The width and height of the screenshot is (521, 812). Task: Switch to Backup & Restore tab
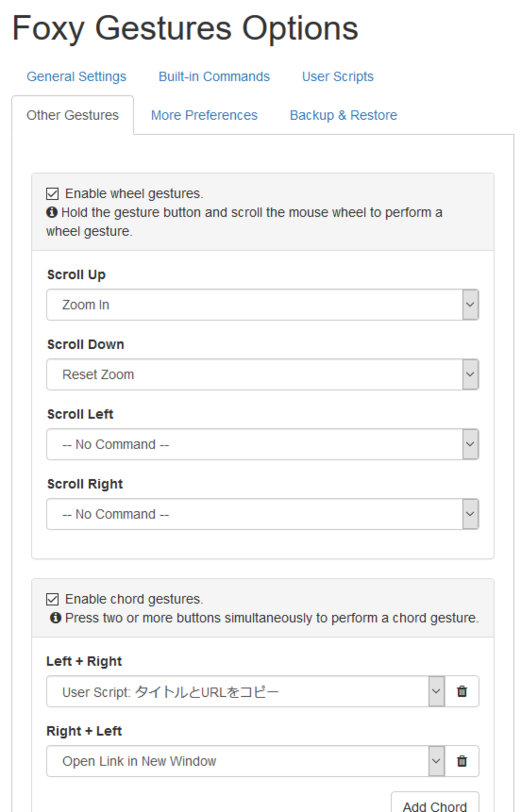pos(343,115)
